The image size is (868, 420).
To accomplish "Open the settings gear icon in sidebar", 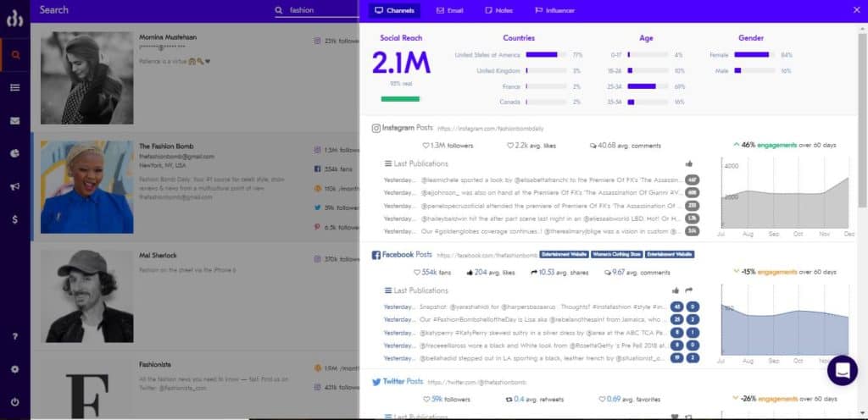I will (15, 369).
